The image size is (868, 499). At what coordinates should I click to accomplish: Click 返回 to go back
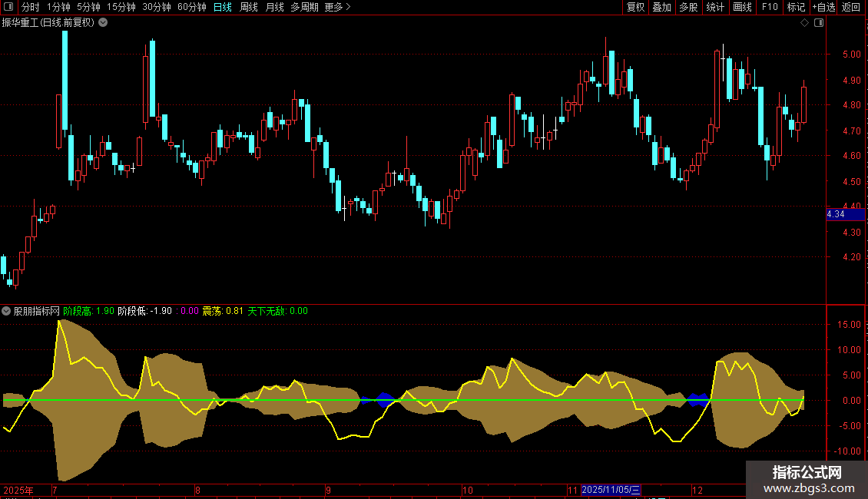[x=851, y=7]
